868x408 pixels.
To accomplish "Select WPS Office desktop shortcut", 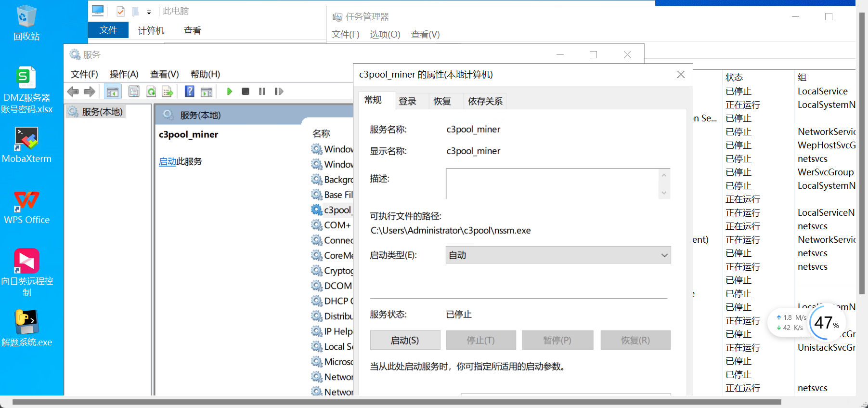I will pos(26,207).
